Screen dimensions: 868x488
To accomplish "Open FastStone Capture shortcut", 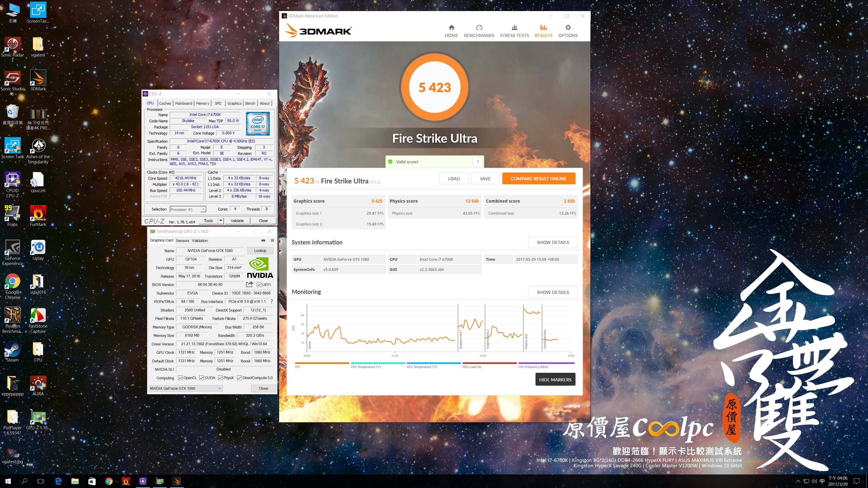I will [x=38, y=320].
